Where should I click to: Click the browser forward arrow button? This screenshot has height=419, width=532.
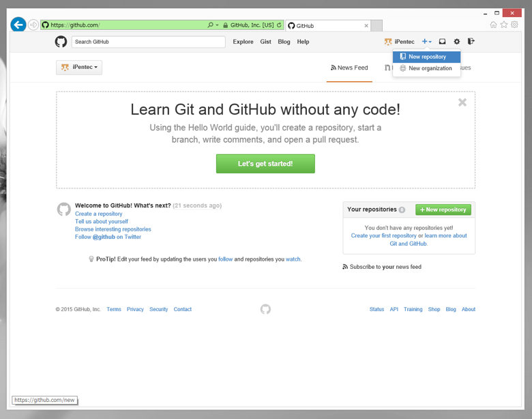pyautogui.click(x=33, y=25)
